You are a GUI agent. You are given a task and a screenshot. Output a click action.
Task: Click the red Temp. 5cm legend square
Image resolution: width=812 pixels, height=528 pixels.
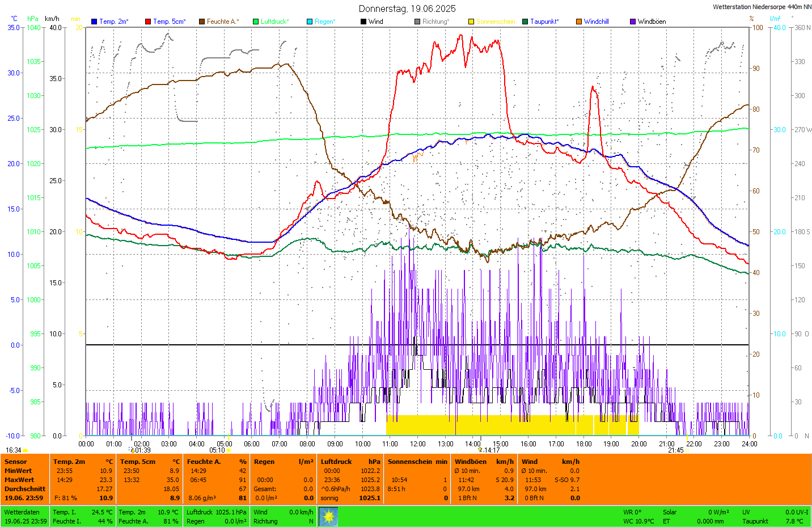click(148, 22)
